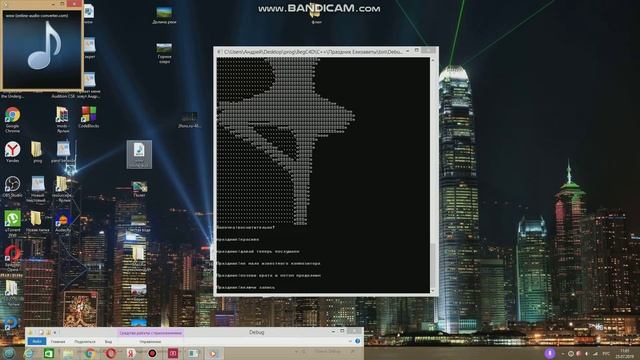This screenshot has height=360, width=640.
Task: Open the 'Полет' image on desktop
Action: (139, 189)
